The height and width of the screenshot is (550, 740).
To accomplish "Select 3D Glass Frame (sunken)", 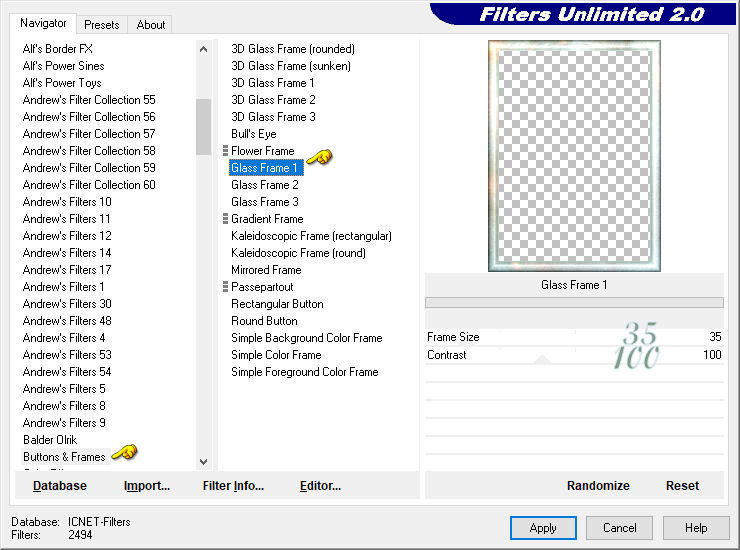I will pos(291,66).
